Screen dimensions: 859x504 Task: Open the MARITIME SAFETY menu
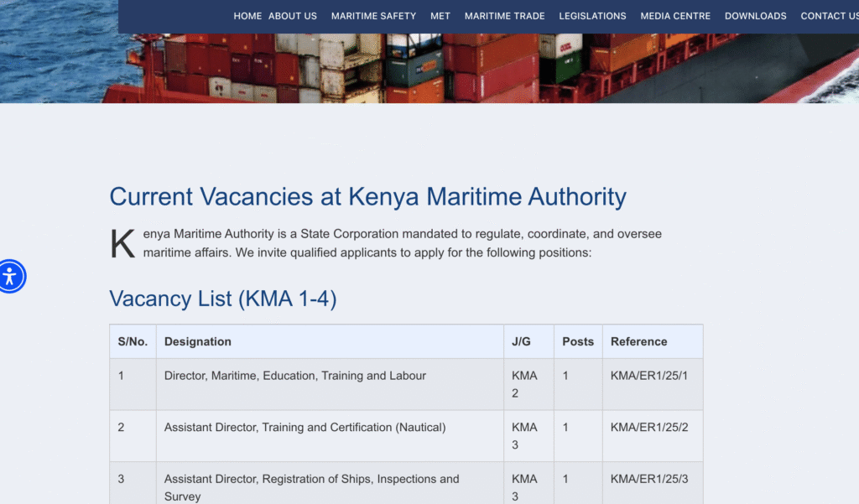pos(373,17)
